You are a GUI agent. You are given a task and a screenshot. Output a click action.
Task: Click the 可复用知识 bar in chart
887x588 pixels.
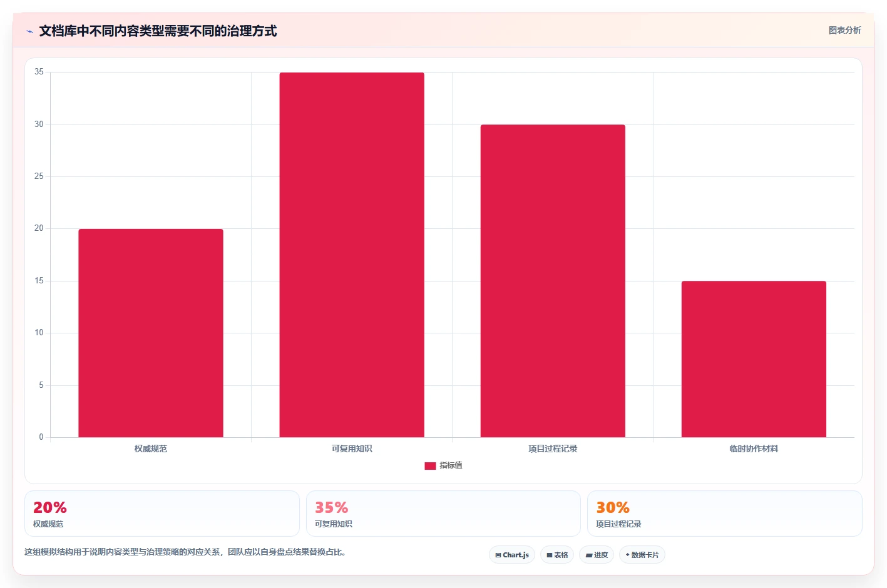click(x=352, y=255)
